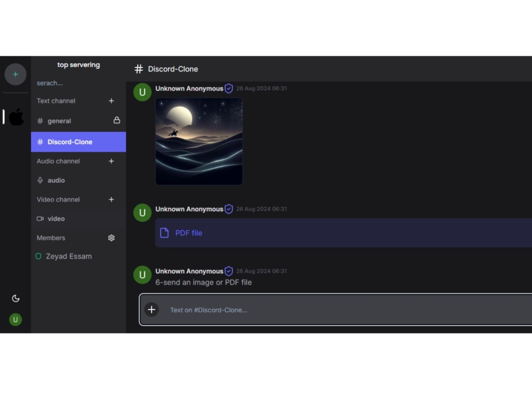Join the audio channel
This screenshot has height=399, width=532.
[x=78, y=180]
